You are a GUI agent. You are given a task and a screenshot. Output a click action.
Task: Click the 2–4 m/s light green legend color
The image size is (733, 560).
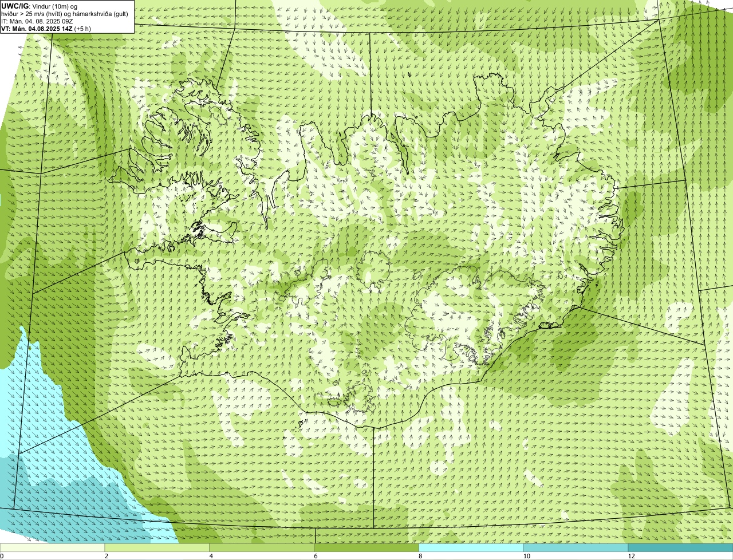157,548
